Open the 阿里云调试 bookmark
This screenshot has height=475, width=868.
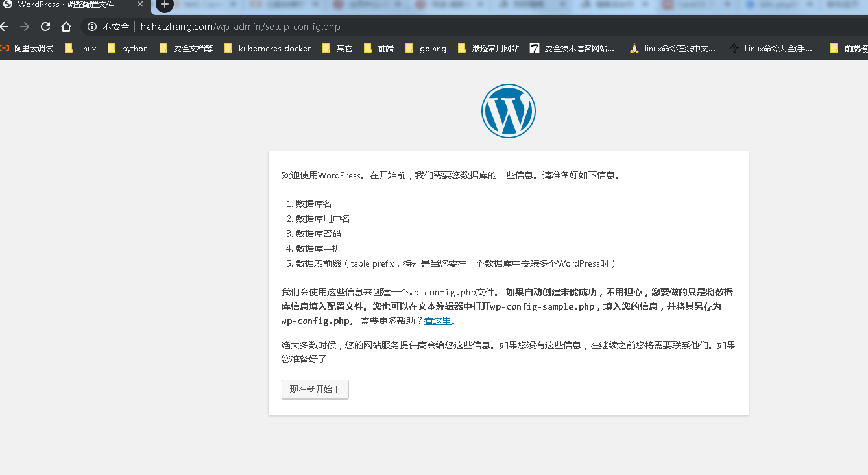pyautogui.click(x=27, y=48)
